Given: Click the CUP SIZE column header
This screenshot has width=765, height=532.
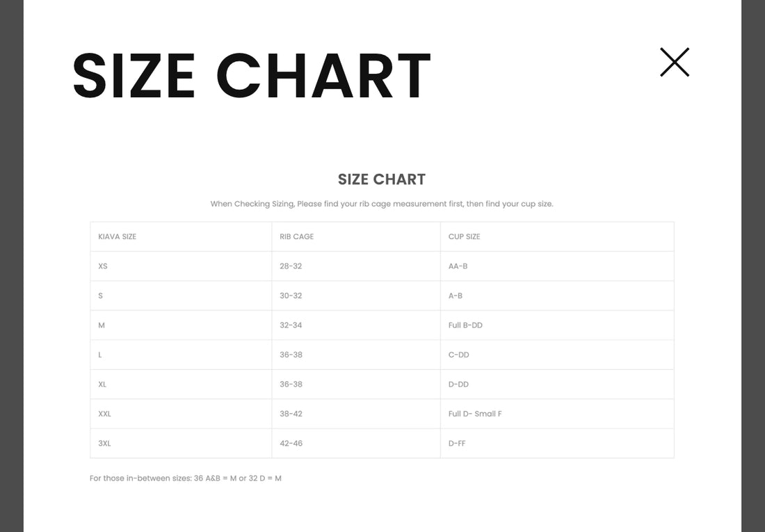Looking at the screenshot, I should click(x=465, y=236).
